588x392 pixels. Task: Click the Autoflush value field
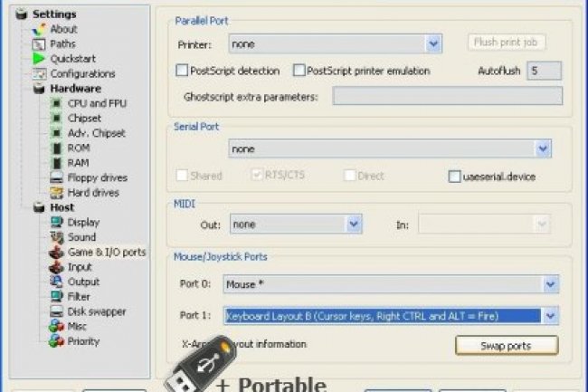pos(545,71)
